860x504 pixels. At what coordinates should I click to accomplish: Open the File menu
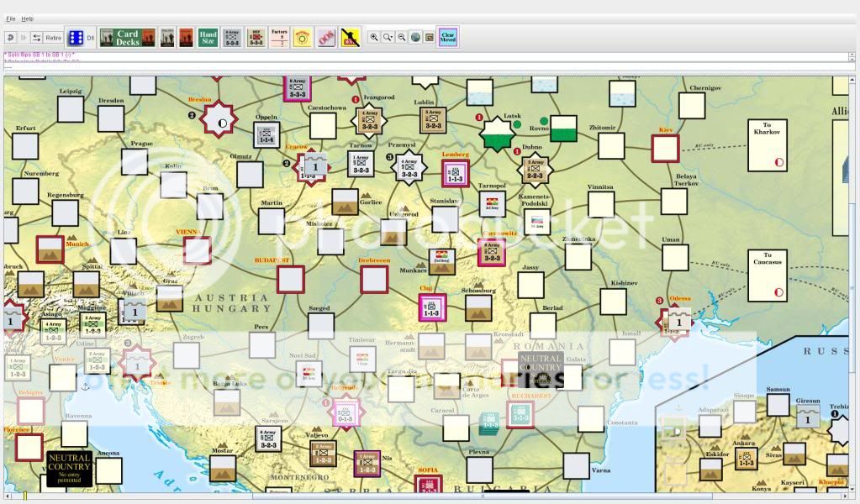tap(10, 18)
